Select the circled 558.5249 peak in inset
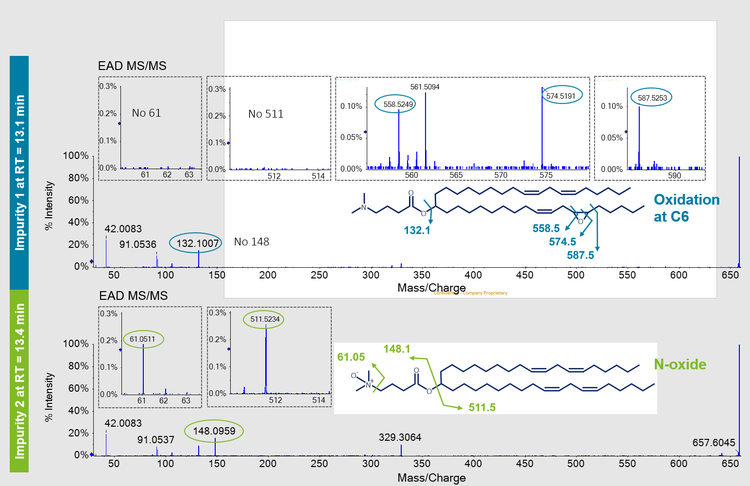Viewport: 750px width, 486px height. point(399,102)
